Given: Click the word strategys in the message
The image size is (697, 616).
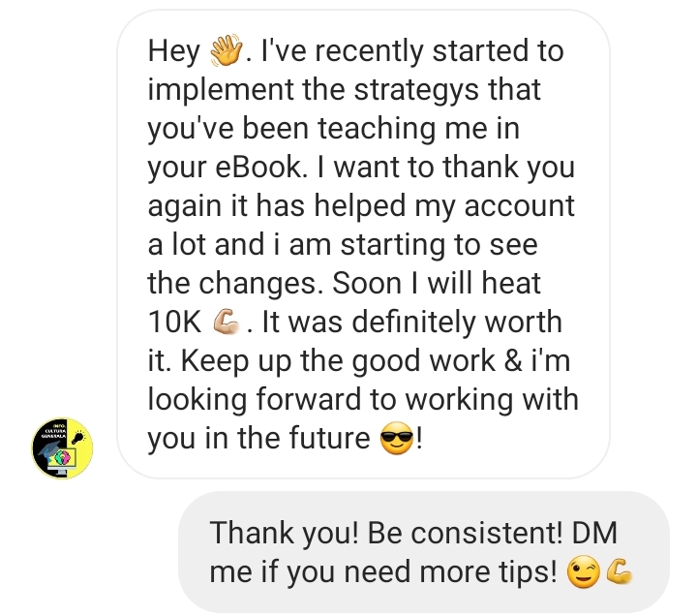Looking at the screenshot, I should [416, 90].
